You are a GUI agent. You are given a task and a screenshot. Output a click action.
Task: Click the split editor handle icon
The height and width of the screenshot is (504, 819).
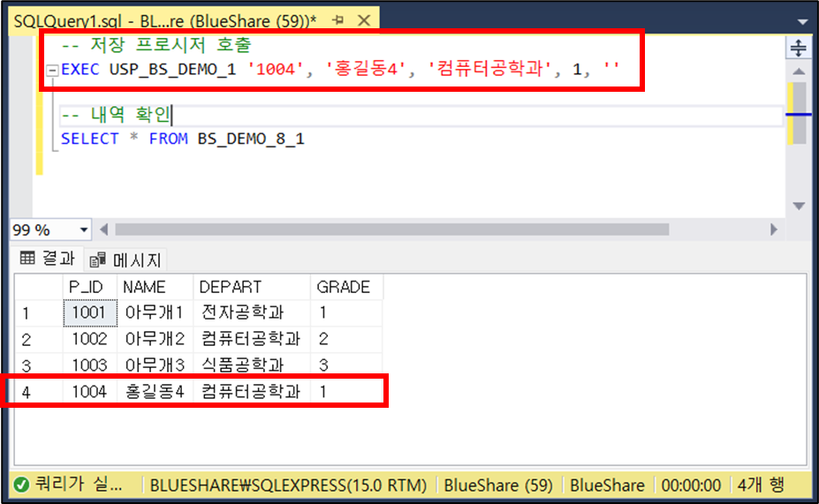point(798,48)
